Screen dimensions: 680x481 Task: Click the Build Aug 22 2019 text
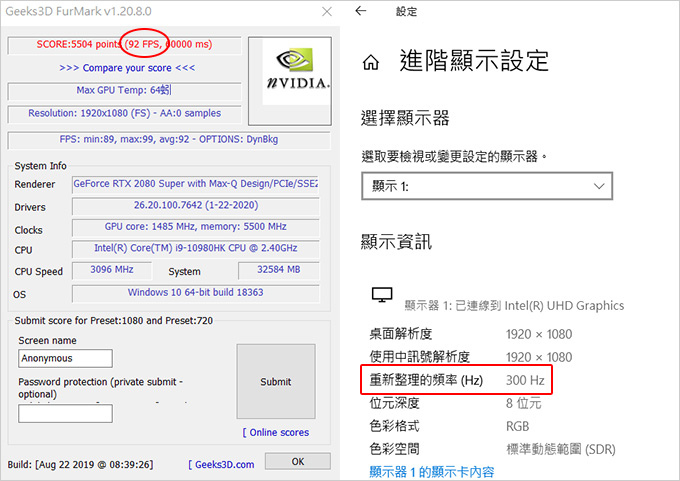tap(81, 465)
